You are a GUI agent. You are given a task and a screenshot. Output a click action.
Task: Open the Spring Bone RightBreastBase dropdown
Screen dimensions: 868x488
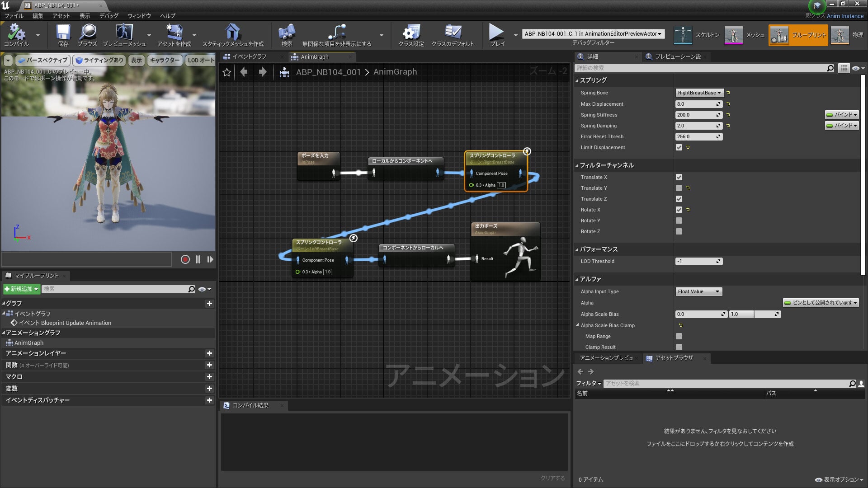(699, 93)
